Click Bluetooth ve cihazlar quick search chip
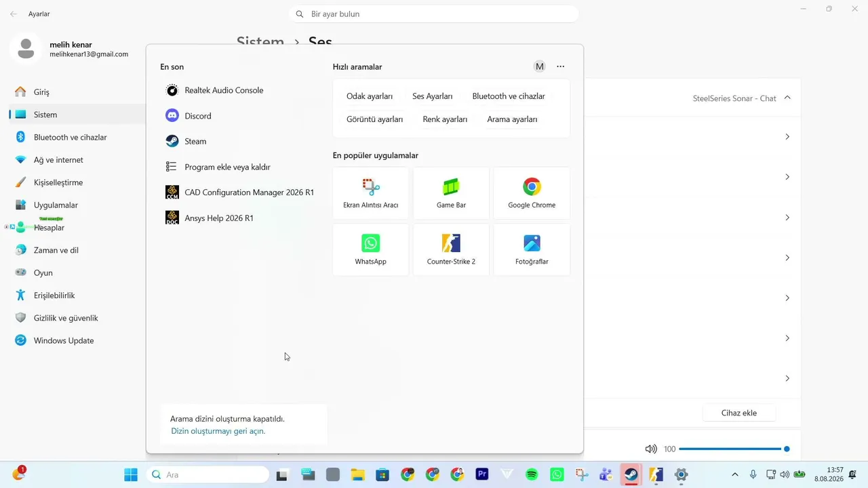This screenshot has width=868, height=488. [509, 96]
